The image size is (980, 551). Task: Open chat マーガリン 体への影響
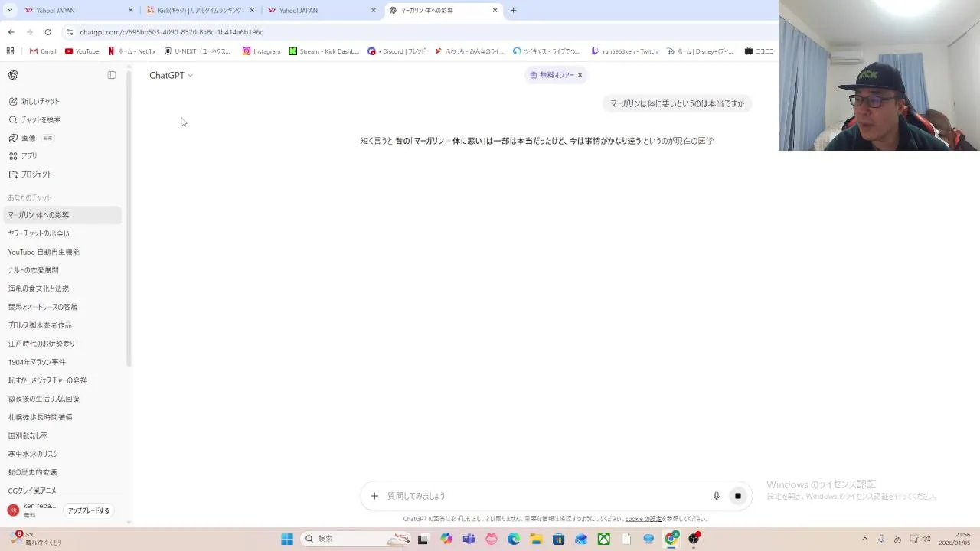[63, 215]
